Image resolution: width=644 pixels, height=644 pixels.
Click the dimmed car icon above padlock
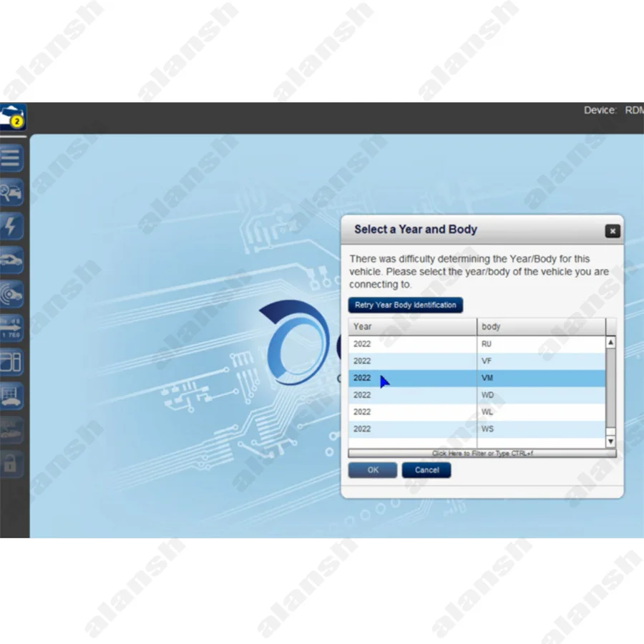tap(11, 430)
